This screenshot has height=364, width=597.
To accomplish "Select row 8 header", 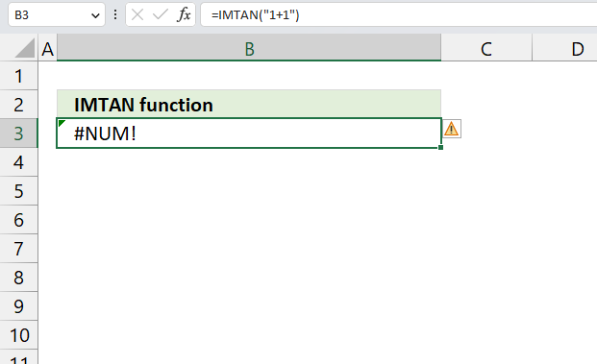I will (x=18, y=278).
